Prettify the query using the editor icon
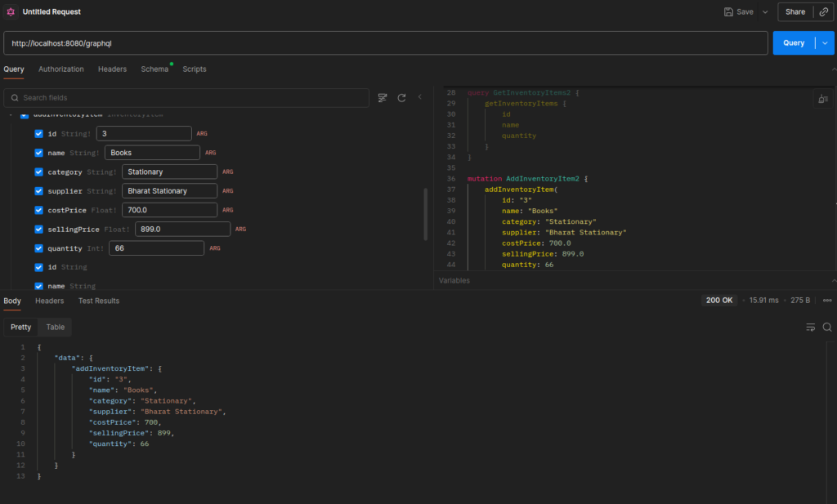Image resolution: width=837 pixels, height=504 pixels. point(824,98)
